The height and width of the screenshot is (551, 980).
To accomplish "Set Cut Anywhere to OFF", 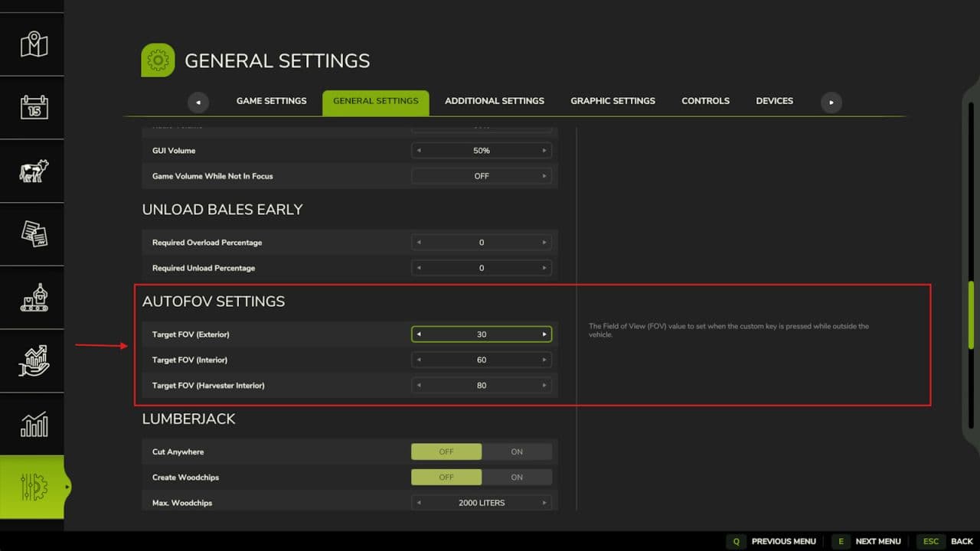I will pyautogui.click(x=446, y=452).
